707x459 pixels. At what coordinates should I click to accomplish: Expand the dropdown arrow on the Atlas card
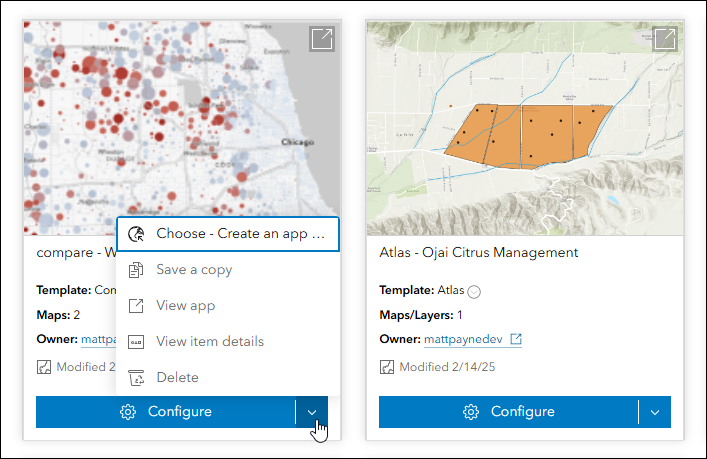click(655, 412)
